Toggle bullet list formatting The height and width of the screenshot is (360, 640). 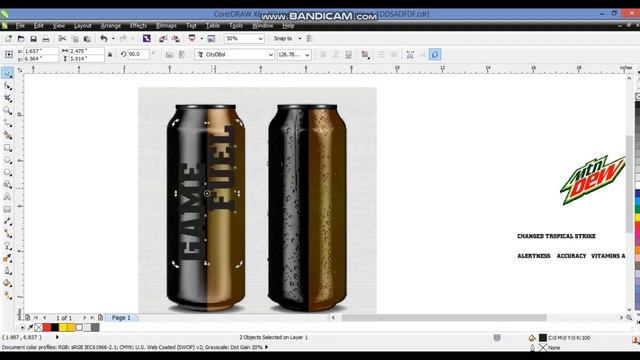[381, 54]
